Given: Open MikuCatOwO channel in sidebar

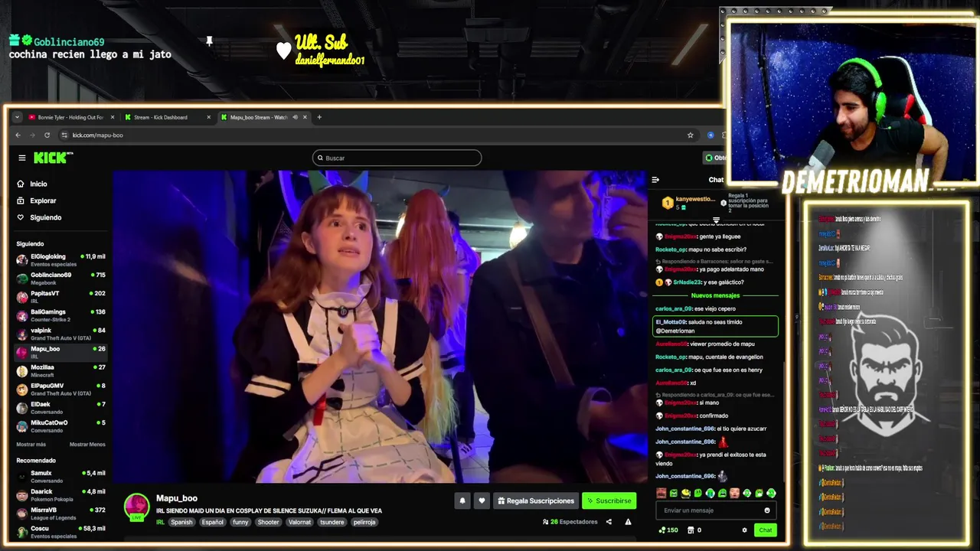Looking at the screenshot, I should point(60,425).
